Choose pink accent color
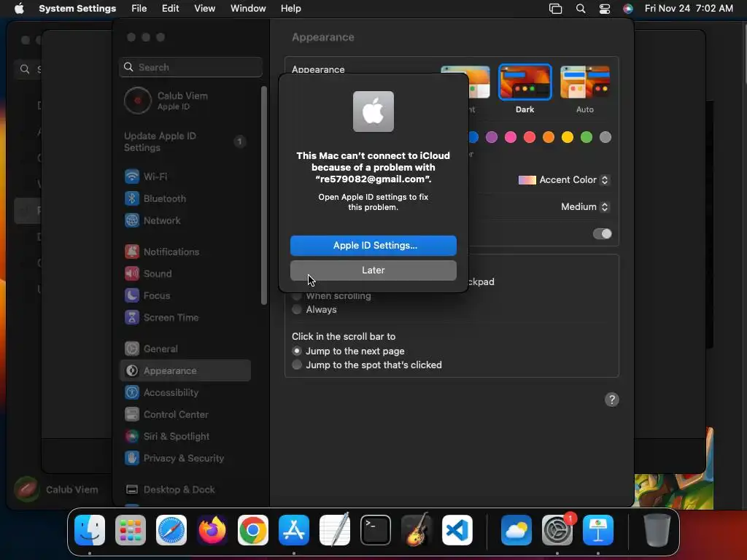Image resolution: width=747 pixels, height=560 pixels. pyautogui.click(x=510, y=138)
